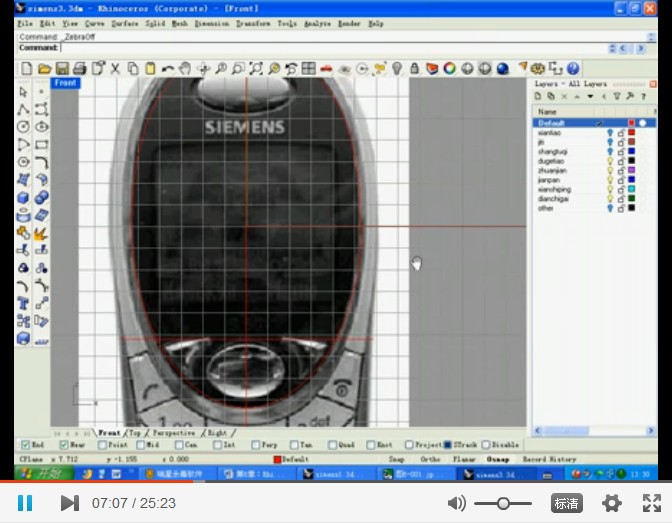Open the layer filter funnel icon
The image size is (672, 523).
[x=617, y=96]
